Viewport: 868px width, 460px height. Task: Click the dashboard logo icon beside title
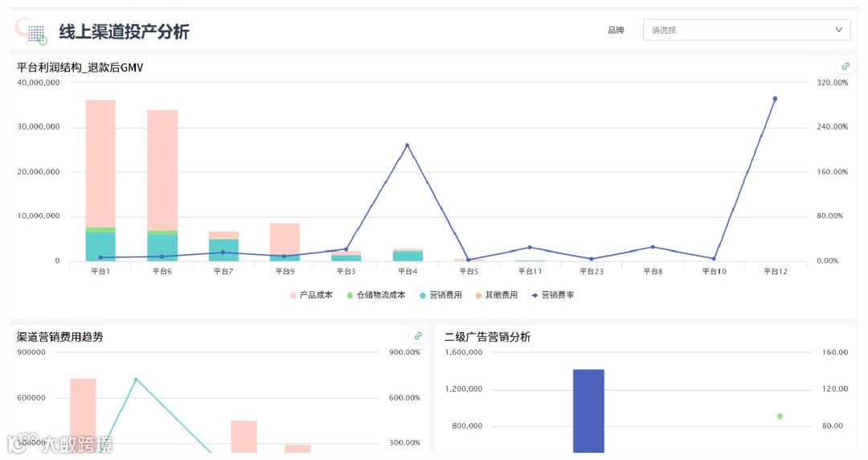pyautogui.click(x=31, y=31)
